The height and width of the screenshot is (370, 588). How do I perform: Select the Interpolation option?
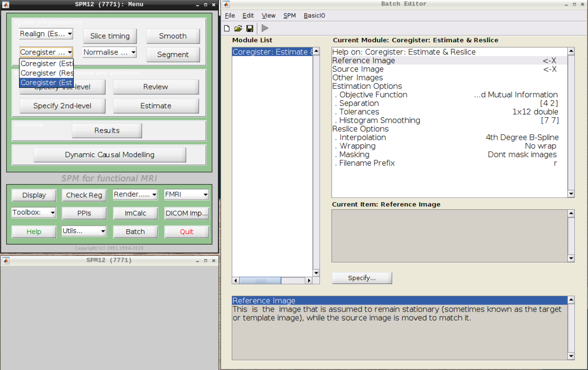pyautogui.click(x=449, y=137)
